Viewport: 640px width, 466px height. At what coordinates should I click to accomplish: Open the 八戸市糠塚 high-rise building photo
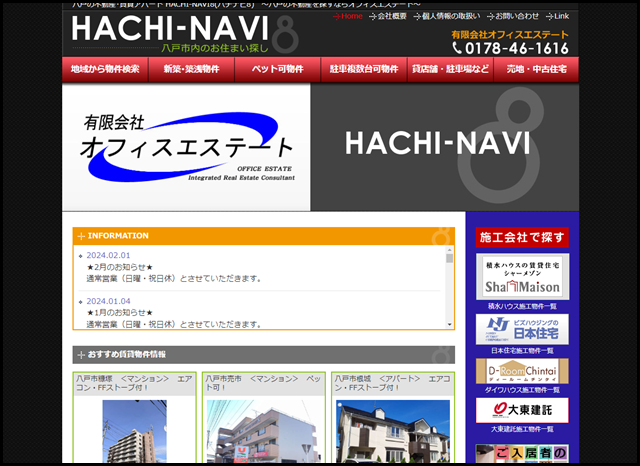134,431
